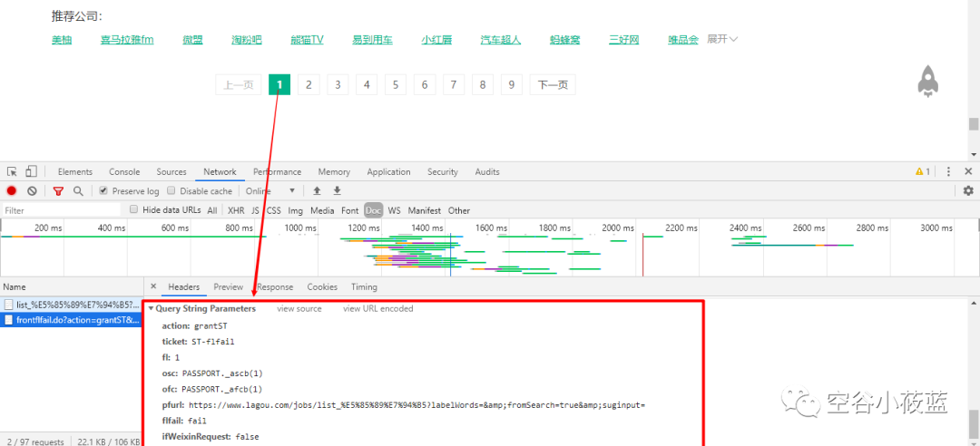Close the DevTools panel
Screen dimensions: 980x446
(968, 171)
